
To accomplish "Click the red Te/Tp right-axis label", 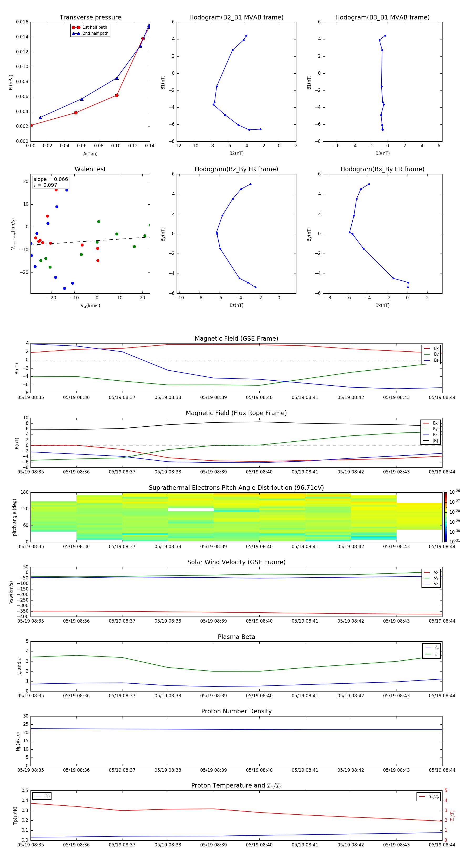I will [452, 815].
